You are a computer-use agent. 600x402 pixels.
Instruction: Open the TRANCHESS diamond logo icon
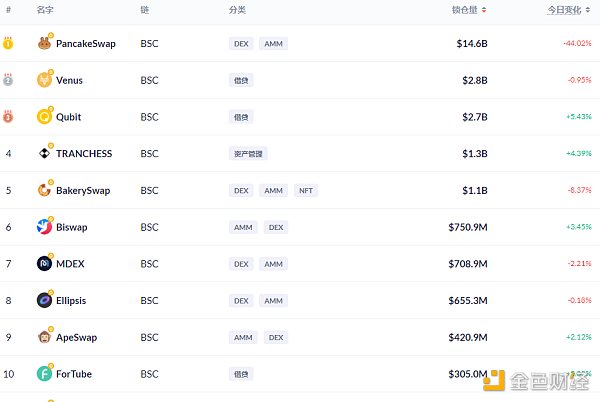44,153
